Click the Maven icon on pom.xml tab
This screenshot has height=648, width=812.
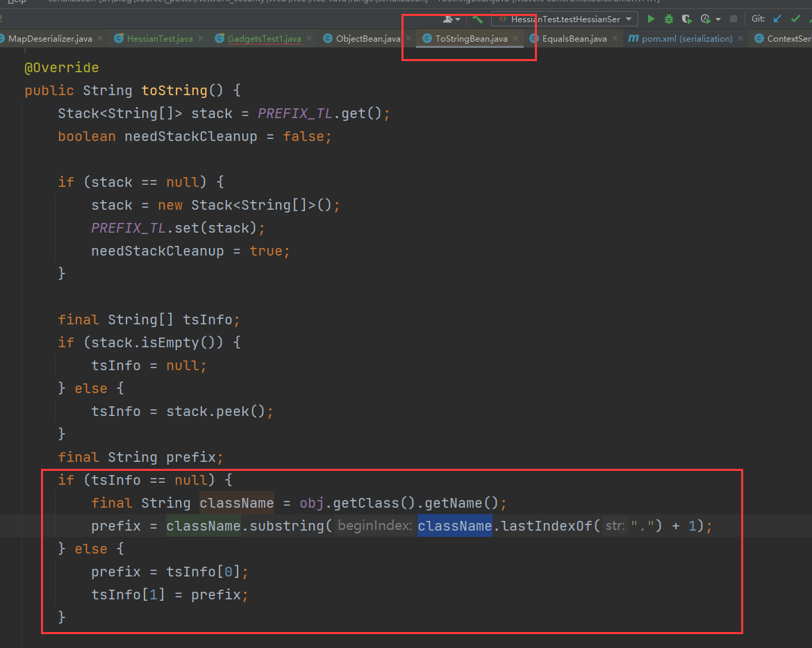pos(633,38)
